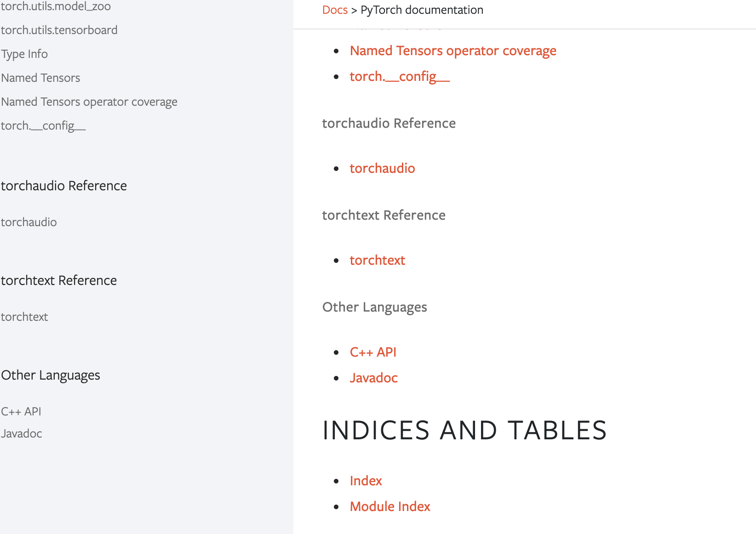Viewport: 756px width, 534px height.
Task: Click the torchaudio Reference heading in main content
Action: 389,123
